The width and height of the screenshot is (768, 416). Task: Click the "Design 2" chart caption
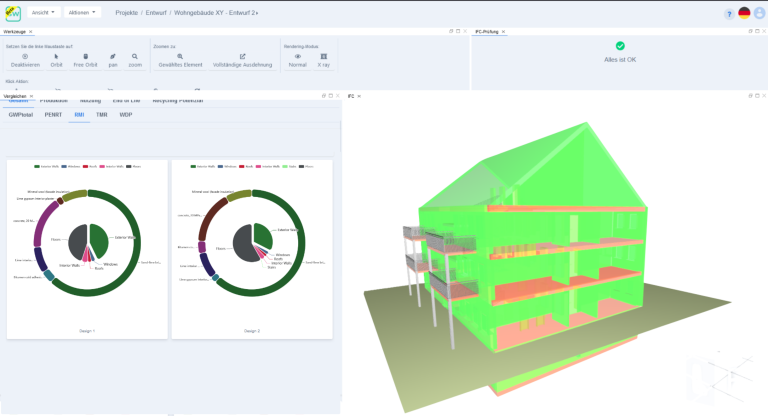[252, 331]
